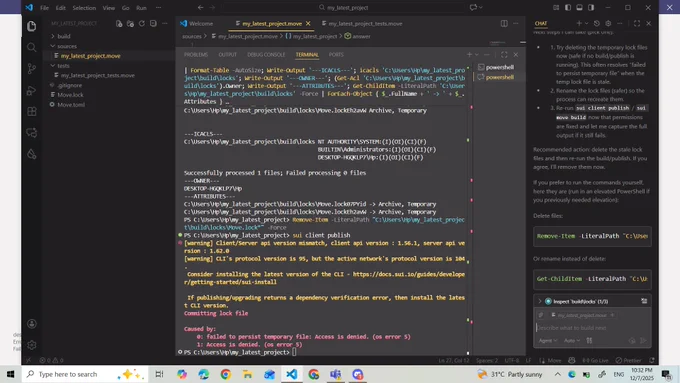Switch to the DEBUG CONSOLE tab

coord(266,55)
